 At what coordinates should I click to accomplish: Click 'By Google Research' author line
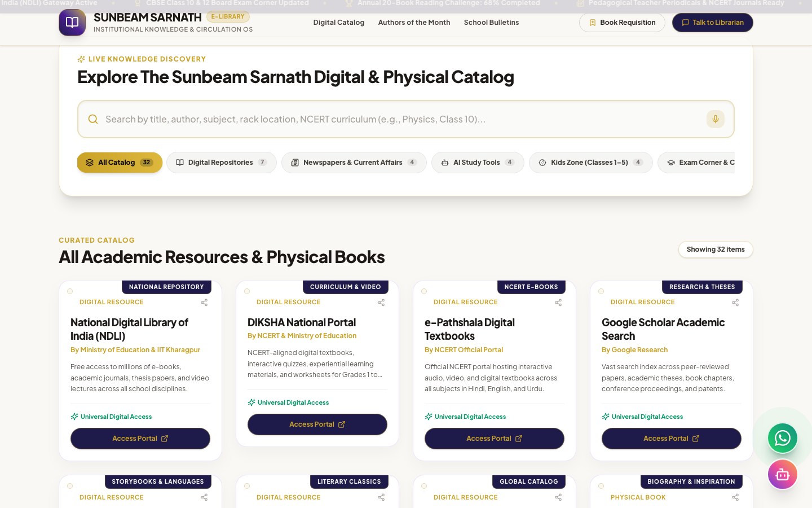634,350
